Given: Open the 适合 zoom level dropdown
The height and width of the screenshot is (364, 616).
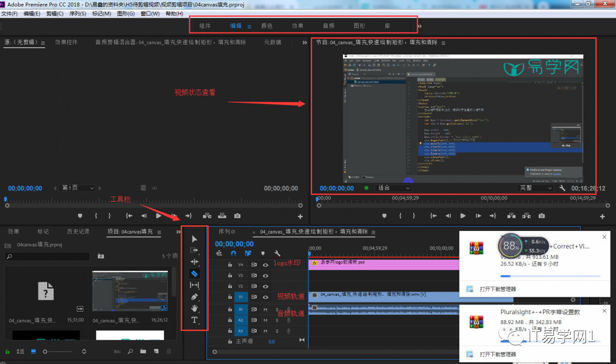Looking at the screenshot, I should pos(393,188).
